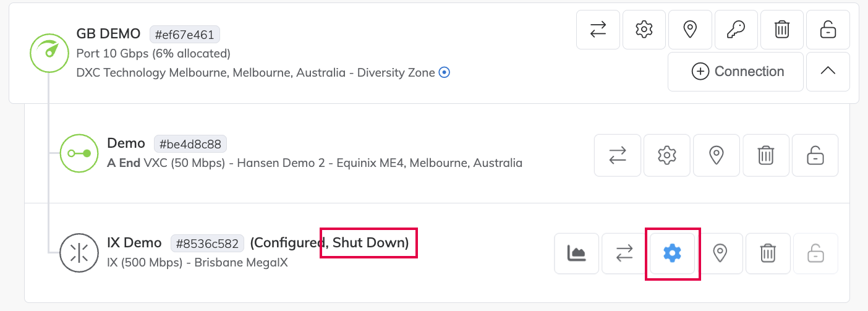Viewport: 868px width, 311px height.
Task: Toggle the Demo VXC lock
Action: coord(815,155)
